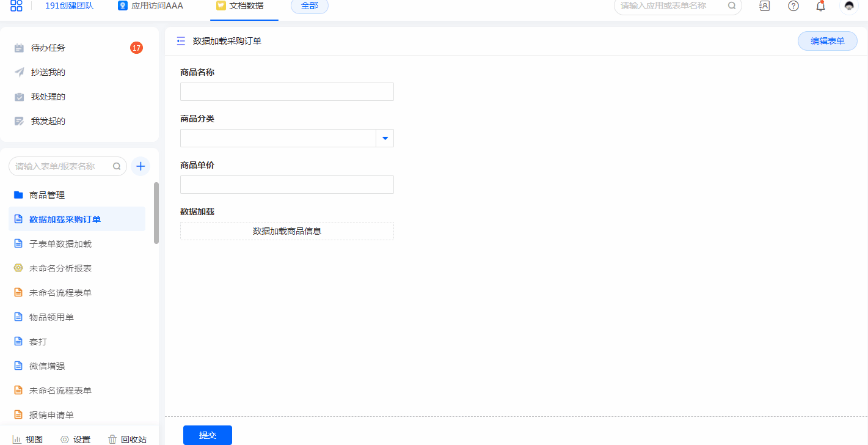Viewport: 868px width, 445px height.
Task: Open the 子表单数据加载 form
Action: coord(60,244)
